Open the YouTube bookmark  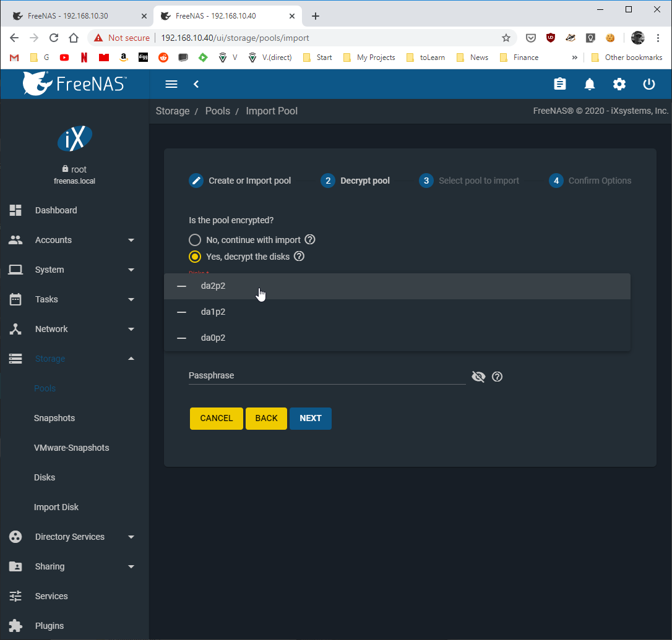click(64, 58)
